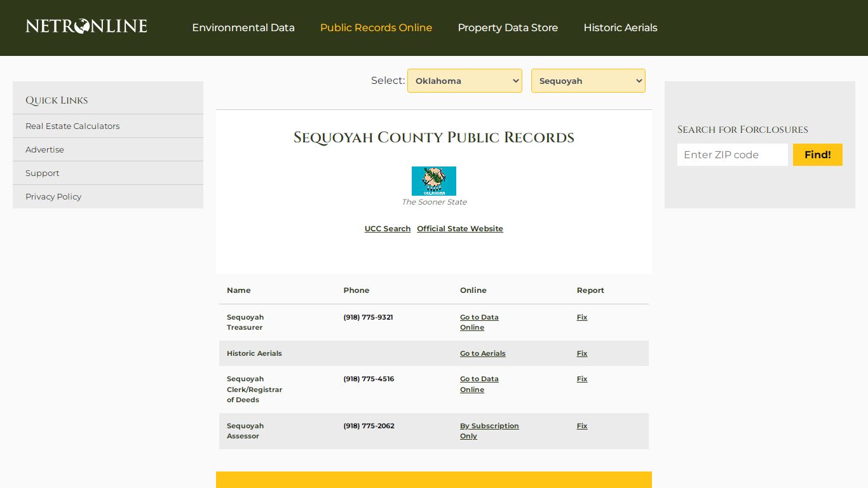Click the Sequoyah Assessor name cell
868x488 pixels.
pyautogui.click(x=245, y=431)
